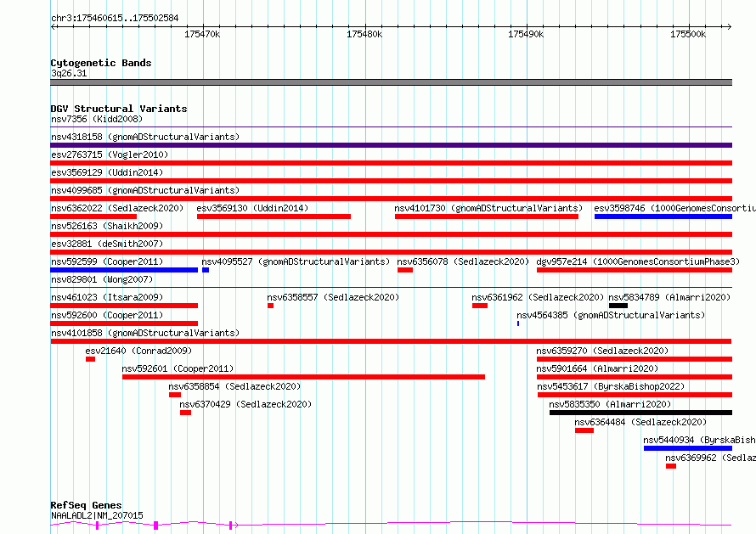
Task: Click nsv6370429 (Sedlazeck2020) red marker
Action: 185,413
